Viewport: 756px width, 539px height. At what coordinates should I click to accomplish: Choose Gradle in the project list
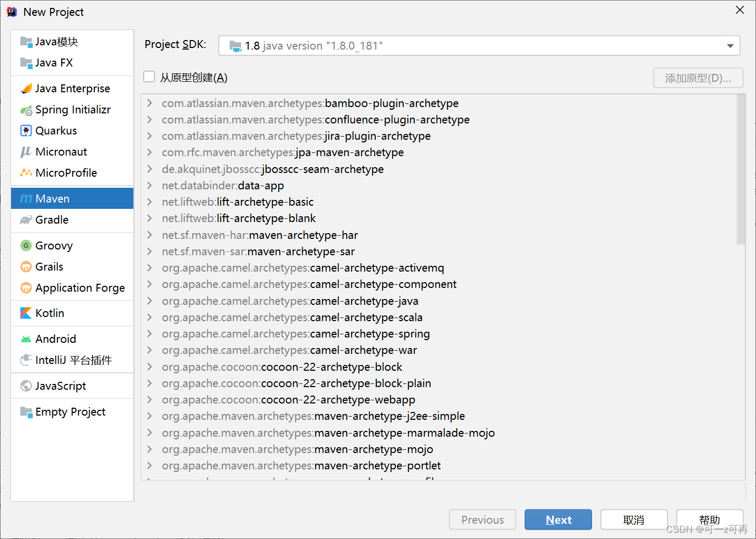[72, 220]
